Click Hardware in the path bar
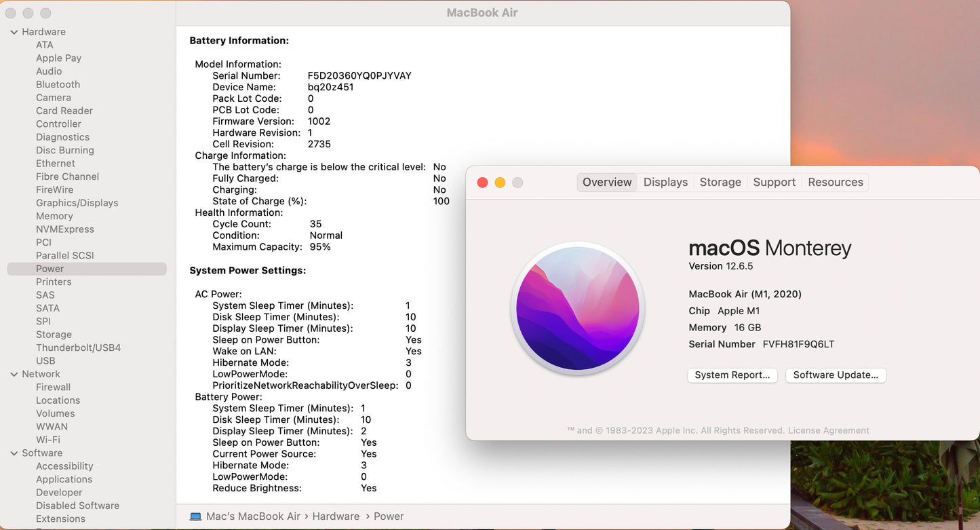 coord(336,516)
